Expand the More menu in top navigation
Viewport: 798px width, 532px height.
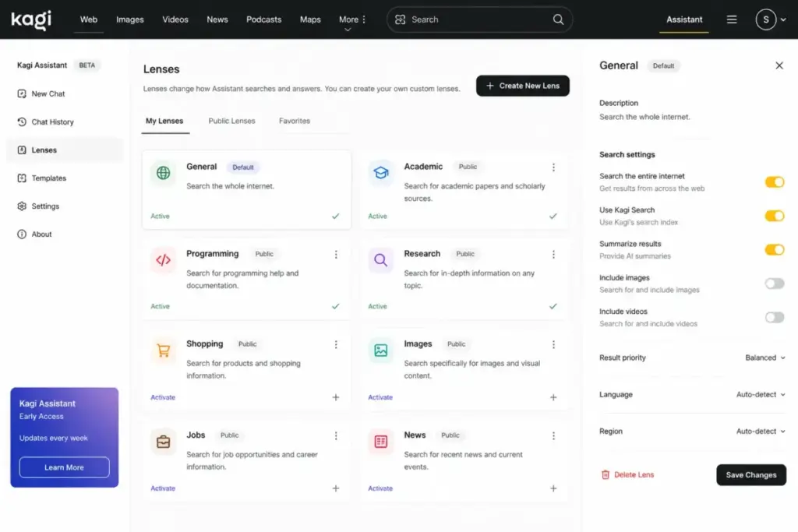point(352,19)
